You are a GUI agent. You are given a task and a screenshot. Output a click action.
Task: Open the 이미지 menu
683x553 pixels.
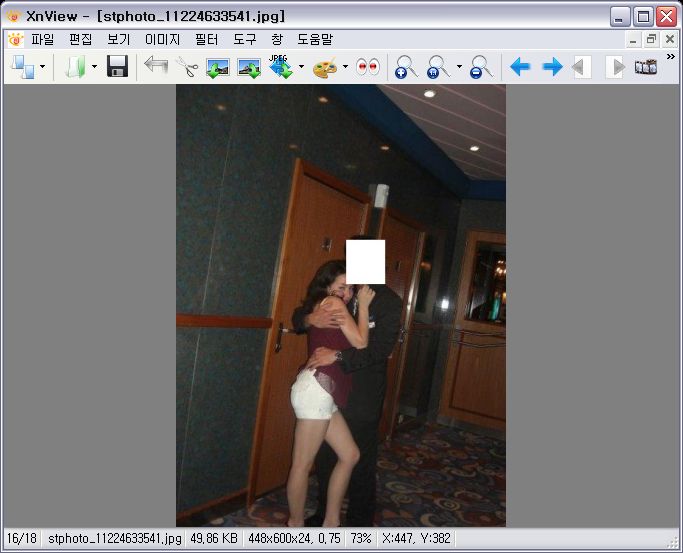click(x=162, y=40)
